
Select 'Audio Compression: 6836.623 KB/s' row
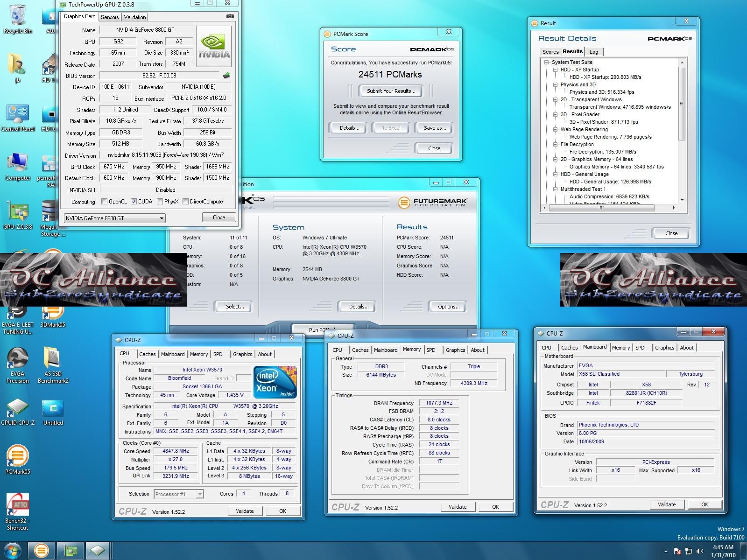point(609,196)
